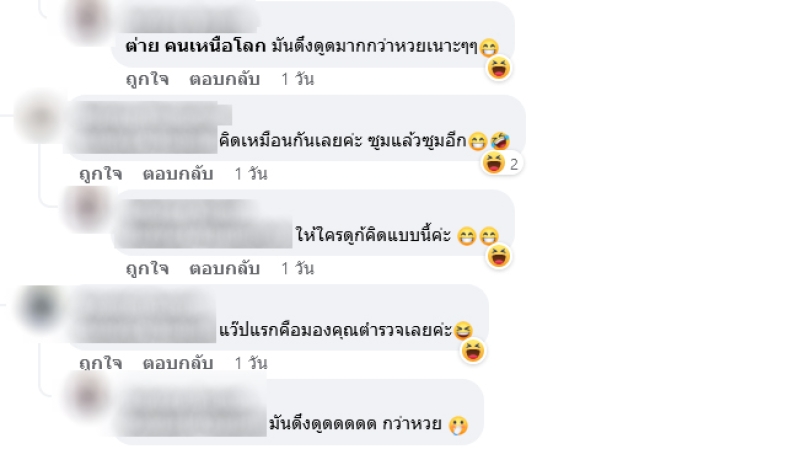
Task: Like the 'มันดึงดูดมากกว่าหวยเนาะๆๆ' comment via ถูกใจ
Action: point(147,79)
